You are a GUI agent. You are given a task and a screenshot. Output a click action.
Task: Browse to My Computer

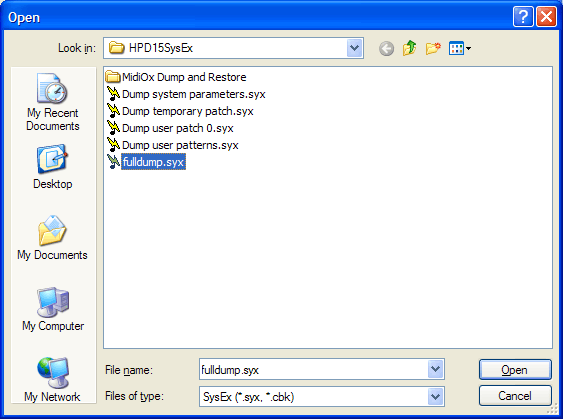(53, 309)
